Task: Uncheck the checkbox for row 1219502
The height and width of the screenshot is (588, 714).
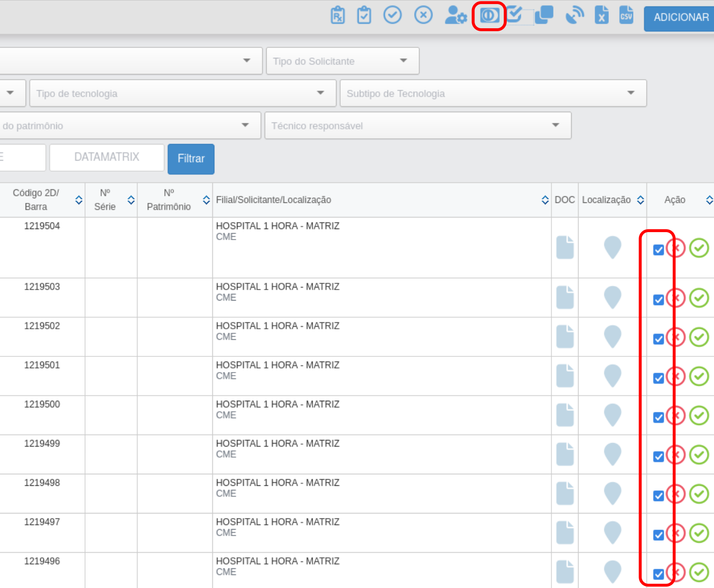Action: click(659, 339)
